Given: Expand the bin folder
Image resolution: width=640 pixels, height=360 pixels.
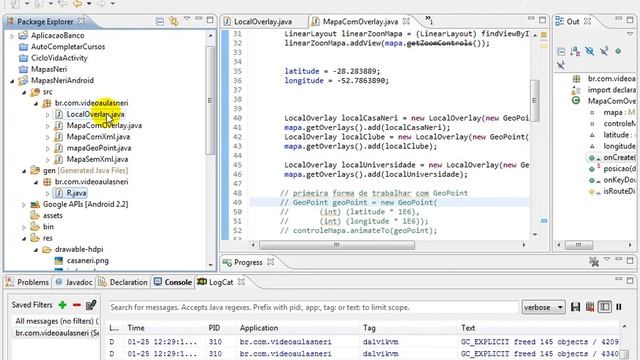Looking at the screenshot, I should [x=24, y=227].
